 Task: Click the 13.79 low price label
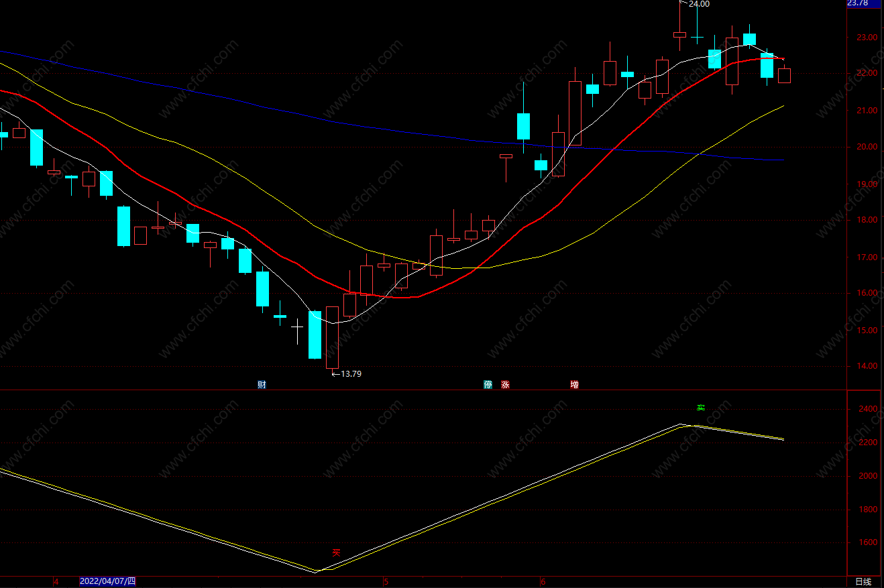click(351, 374)
